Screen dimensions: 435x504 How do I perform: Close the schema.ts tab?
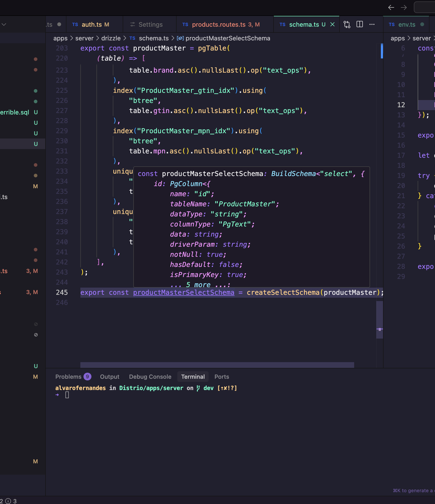(332, 25)
